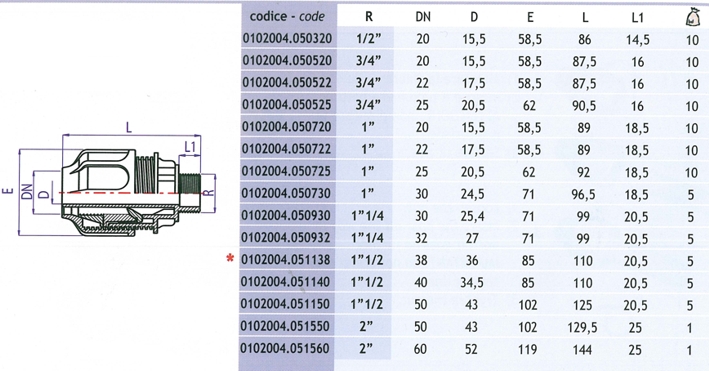Viewport: 709px width, 371px height.
Task: Click the L dimension label on drawing
Action: click(129, 128)
